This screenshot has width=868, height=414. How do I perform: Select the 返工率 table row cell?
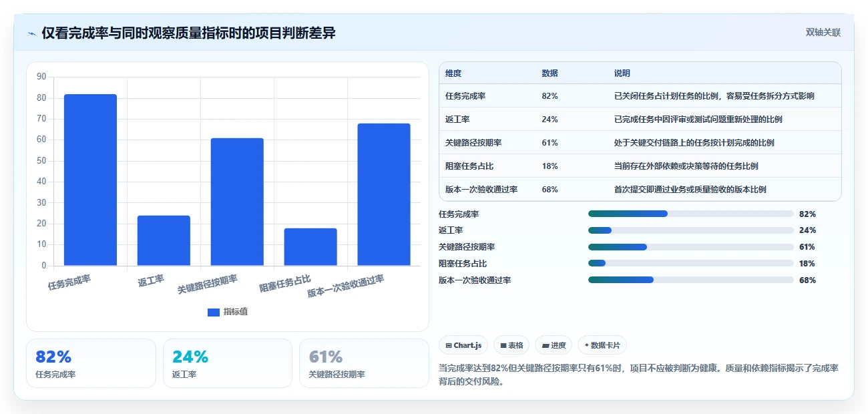tap(457, 120)
